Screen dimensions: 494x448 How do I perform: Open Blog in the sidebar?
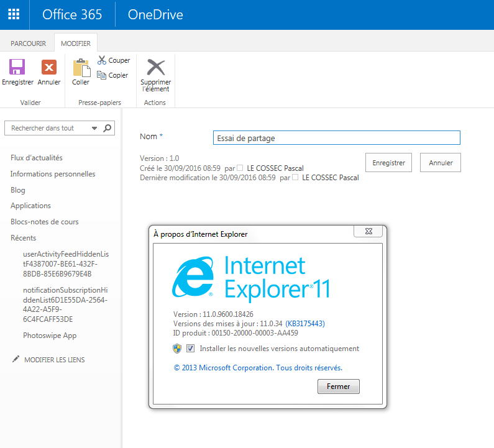pyautogui.click(x=17, y=190)
